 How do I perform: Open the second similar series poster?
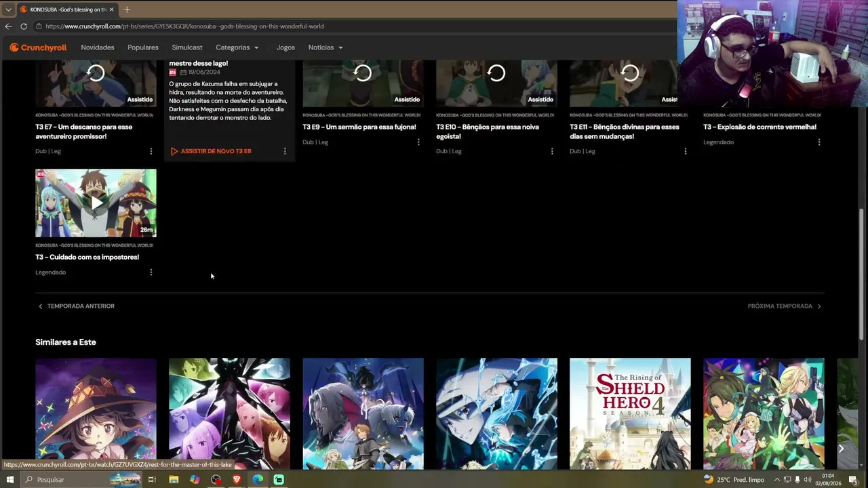(229, 413)
